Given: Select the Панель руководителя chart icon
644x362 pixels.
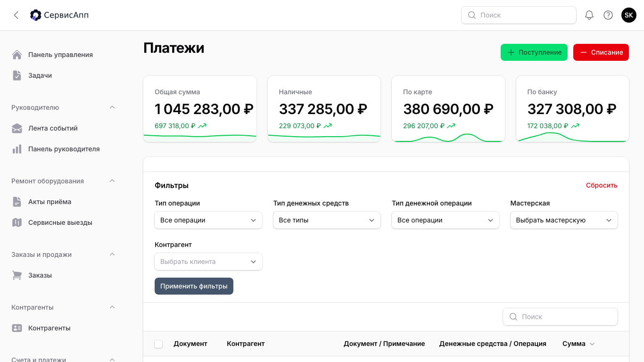Looking at the screenshot, I should (17, 148).
